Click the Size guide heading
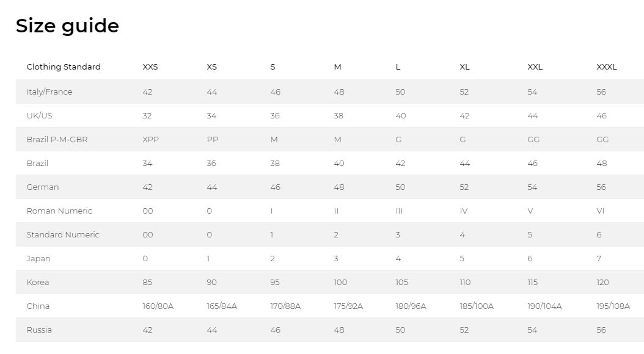This screenshot has width=644, height=354. point(67,26)
